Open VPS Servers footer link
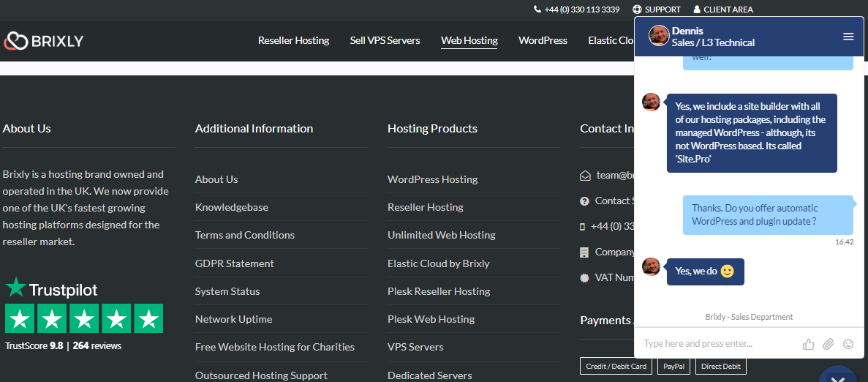 pos(415,347)
